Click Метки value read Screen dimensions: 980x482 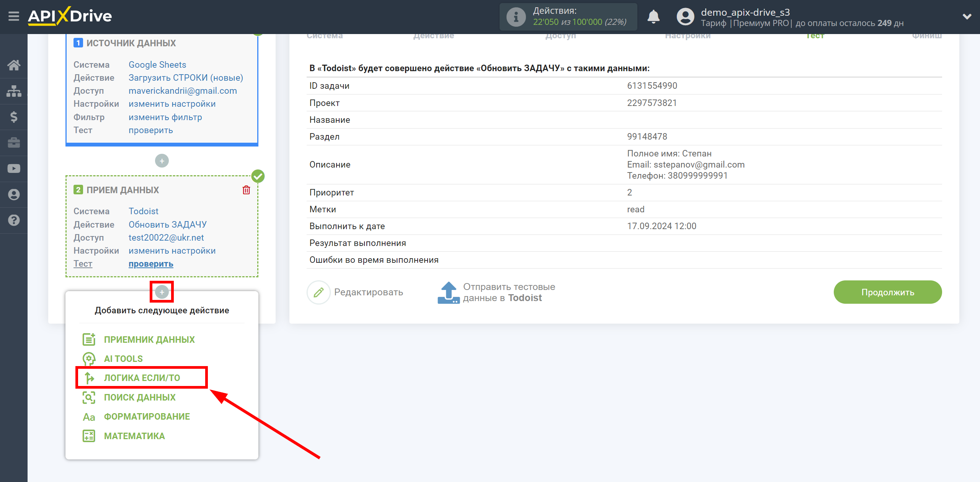tap(635, 209)
